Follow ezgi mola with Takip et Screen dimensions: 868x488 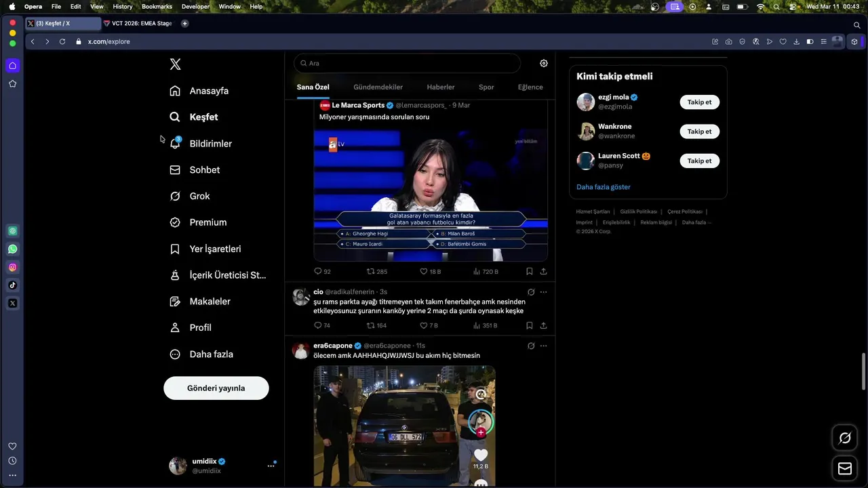[699, 102]
